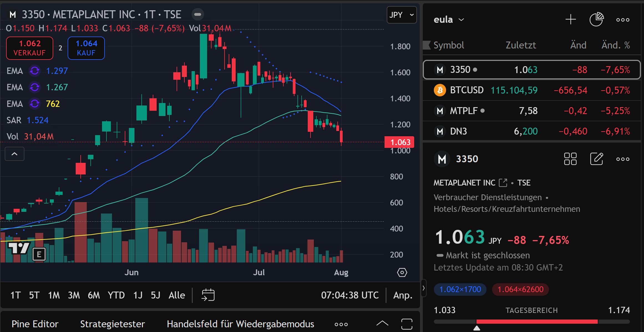Click the MTPLF row M logo icon
This screenshot has height=332, width=644.
pyautogui.click(x=440, y=111)
